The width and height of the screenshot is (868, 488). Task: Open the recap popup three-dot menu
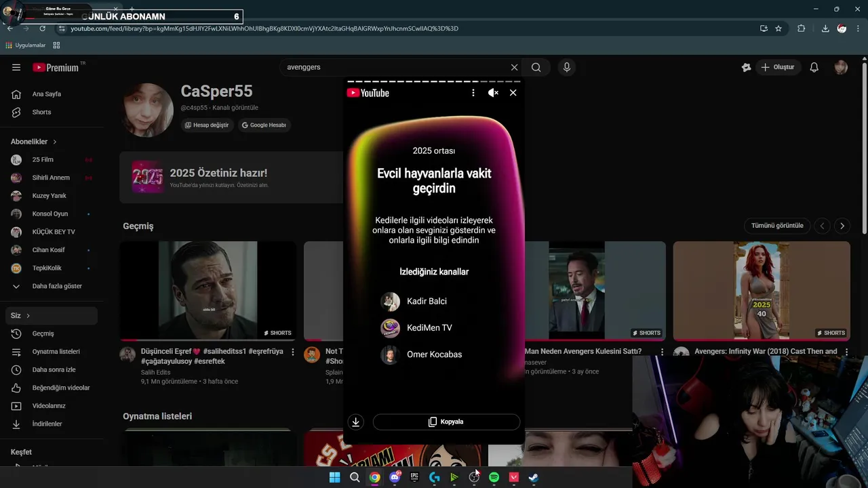tap(473, 93)
